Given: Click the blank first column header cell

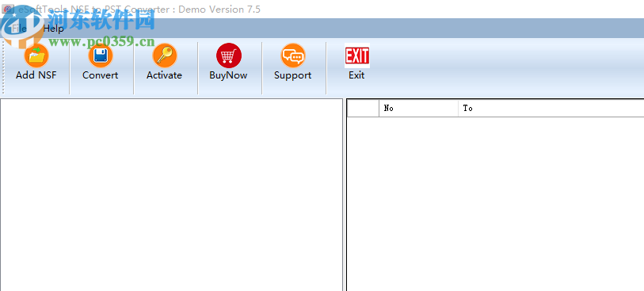Looking at the screenshot, I should point(363,108).
